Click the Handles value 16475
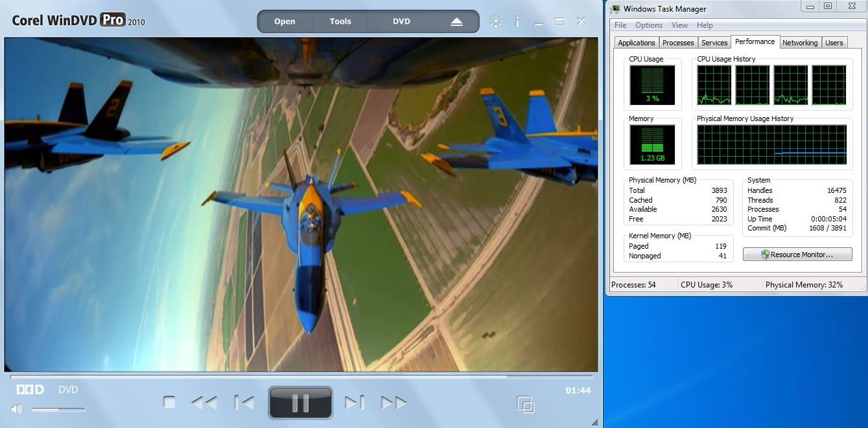The height and width of the screenshot is (428, 868). point(836,190)
